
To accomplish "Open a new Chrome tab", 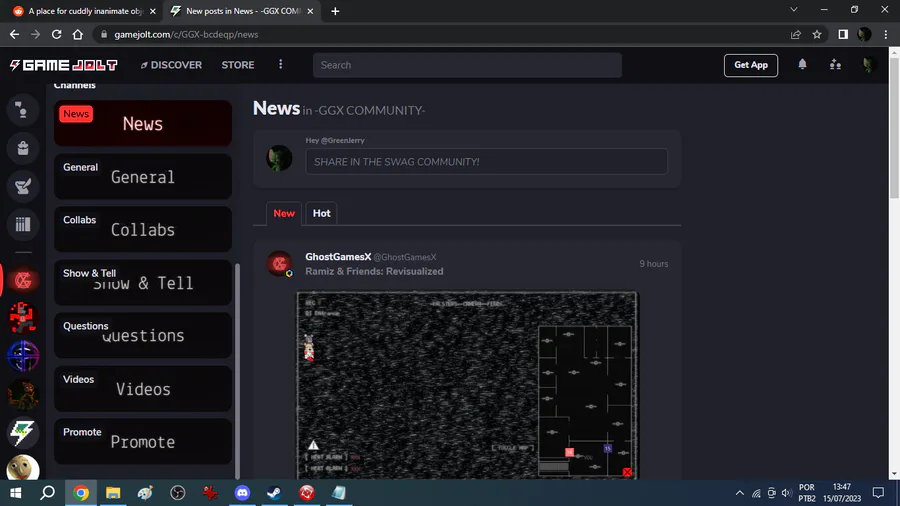I will [x=335, y=11].
